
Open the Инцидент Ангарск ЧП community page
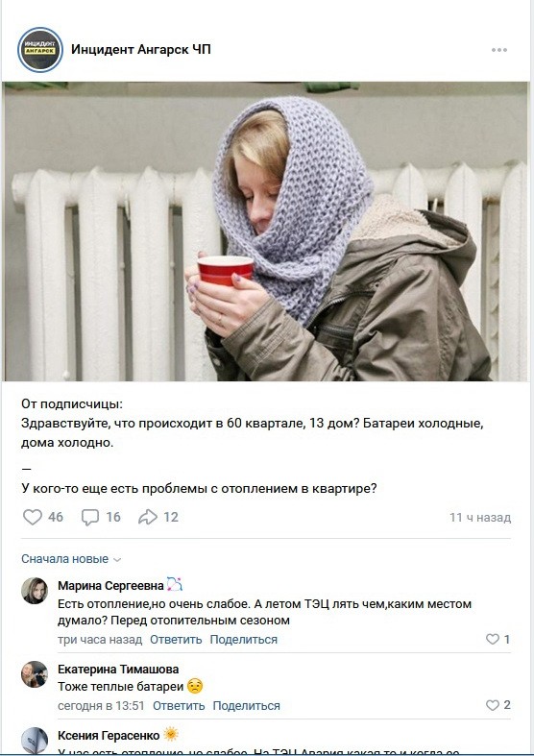pyautogui.click(x=141, y=50)
